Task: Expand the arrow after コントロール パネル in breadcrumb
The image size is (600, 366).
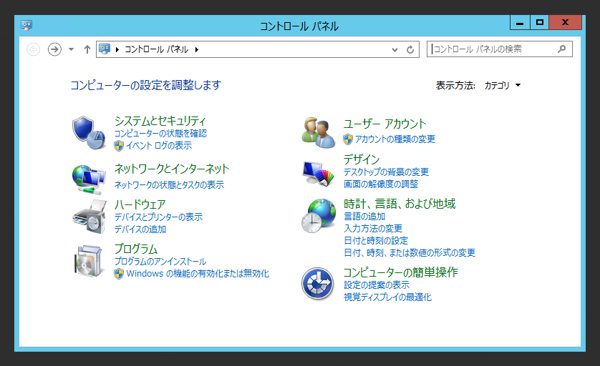Action: tap(196, 49)
